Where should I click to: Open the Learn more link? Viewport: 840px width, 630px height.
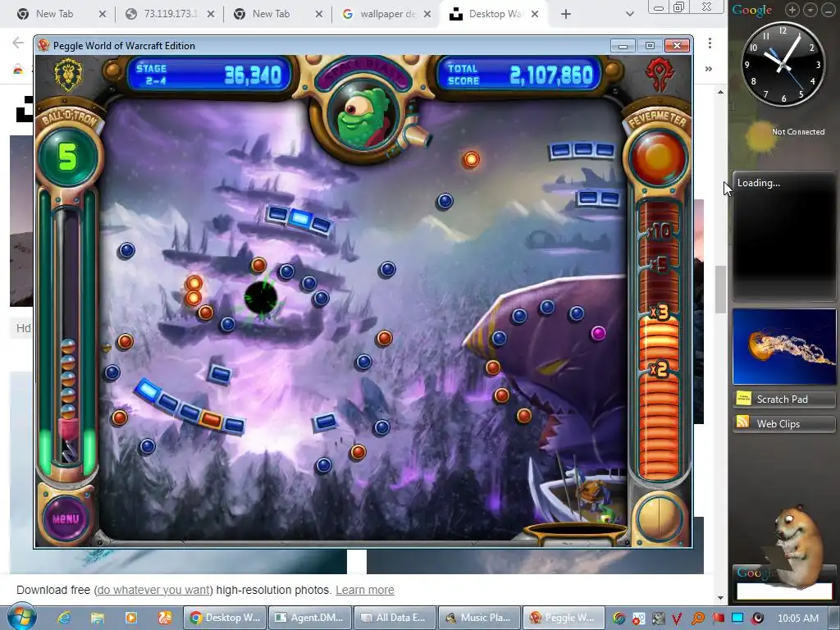pyautogui.click(x=365, y=590)
